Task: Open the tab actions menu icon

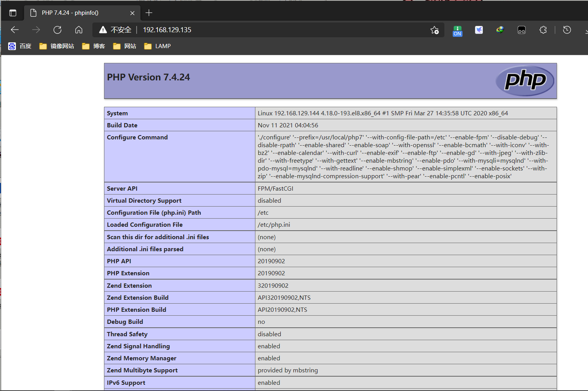Action: point(13,13)
